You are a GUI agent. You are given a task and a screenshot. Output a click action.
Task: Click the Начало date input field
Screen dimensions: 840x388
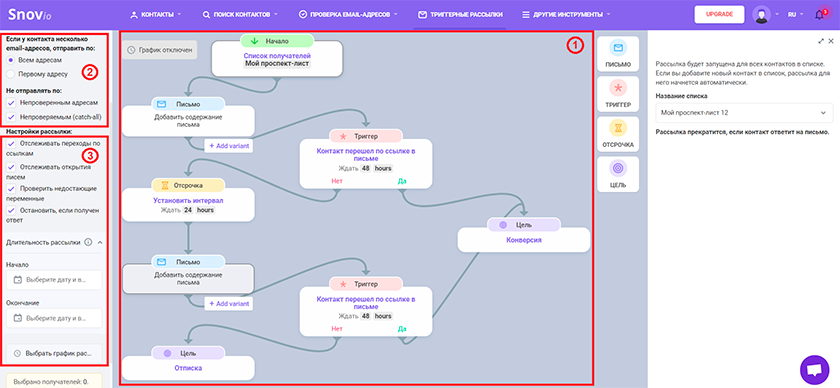pyautogui.click(x=56, y=280)
